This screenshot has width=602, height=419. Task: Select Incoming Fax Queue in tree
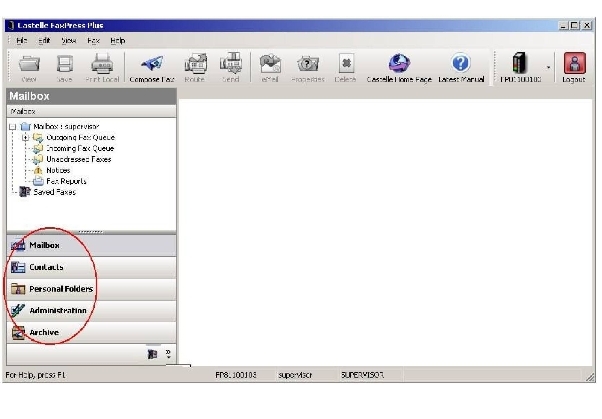coord(80,148)
